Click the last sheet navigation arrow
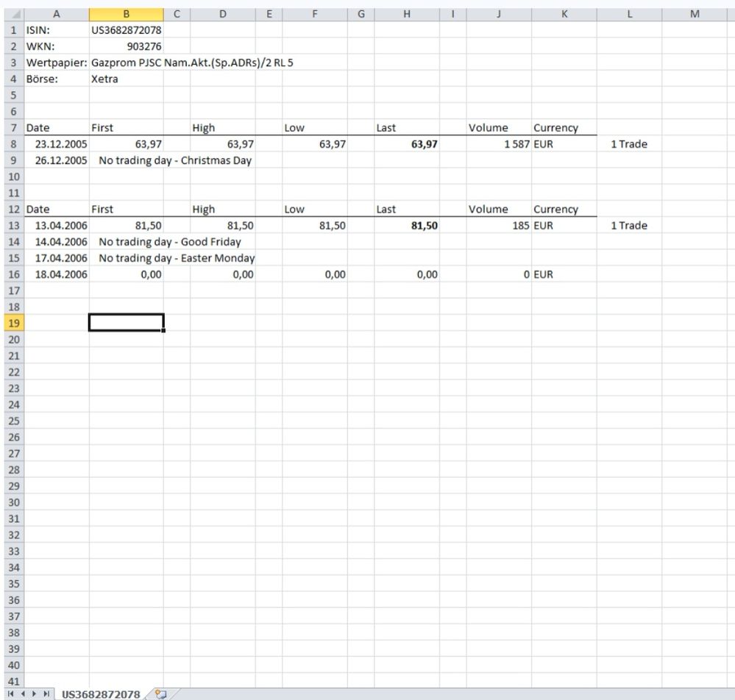The height and width of the screenshot is (700, 735). pyautogui.click(x=48, y=694)
